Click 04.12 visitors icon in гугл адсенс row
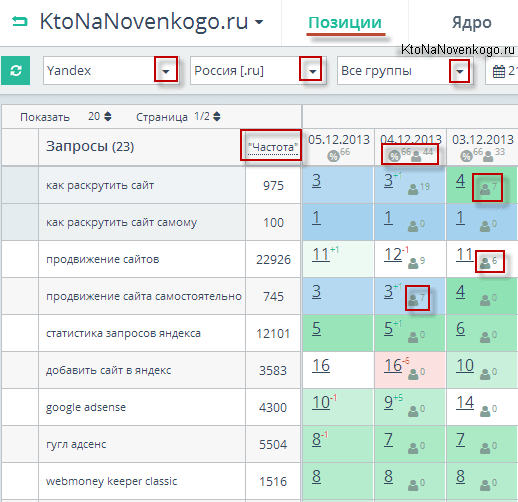518x502 pixels. point(413,449)
